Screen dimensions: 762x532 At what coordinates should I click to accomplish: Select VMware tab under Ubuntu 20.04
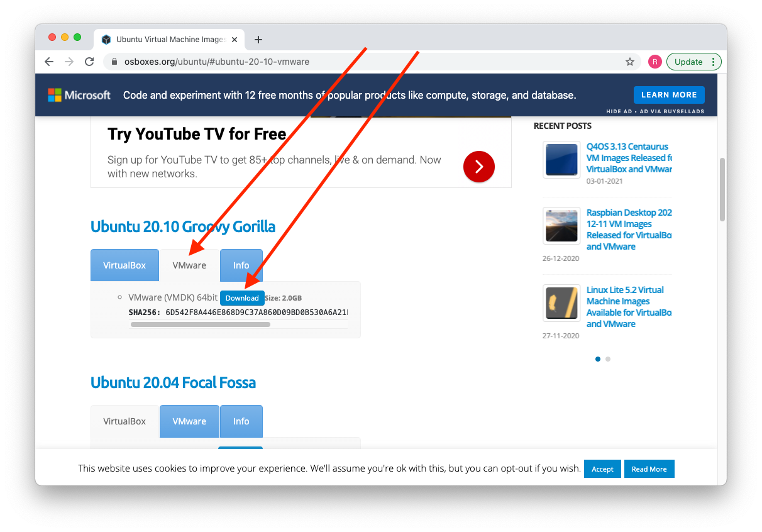click(x=189, y=421)
